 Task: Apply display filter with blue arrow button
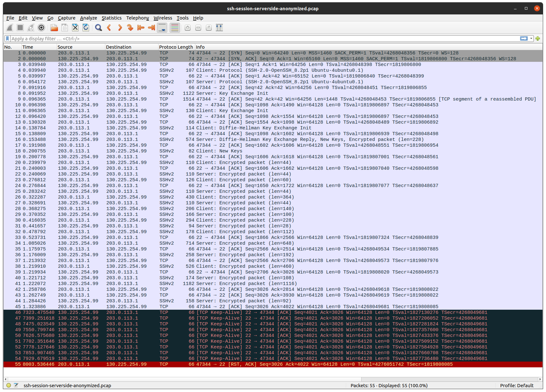pos(524,38)
